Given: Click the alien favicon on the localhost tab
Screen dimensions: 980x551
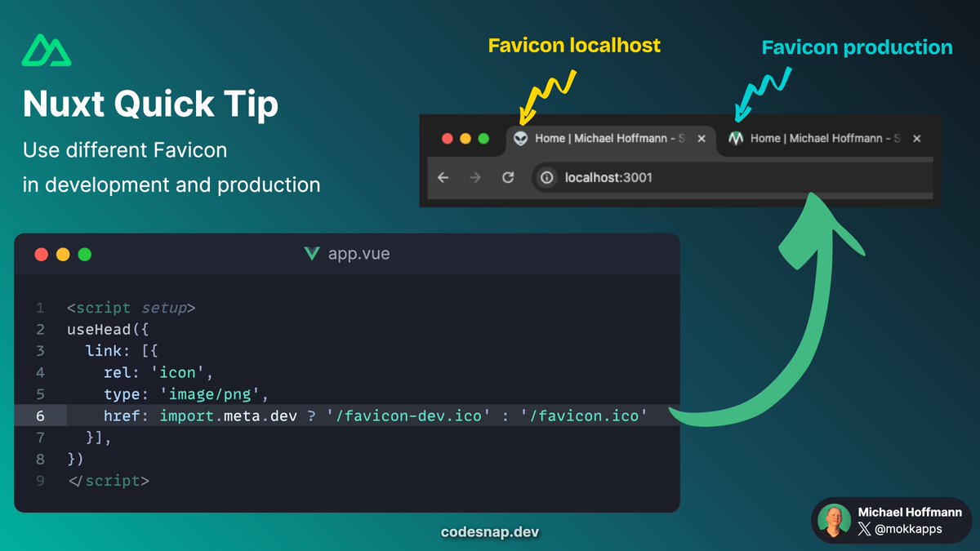Looking at the screenshot, I should click(x=520, y=139).
